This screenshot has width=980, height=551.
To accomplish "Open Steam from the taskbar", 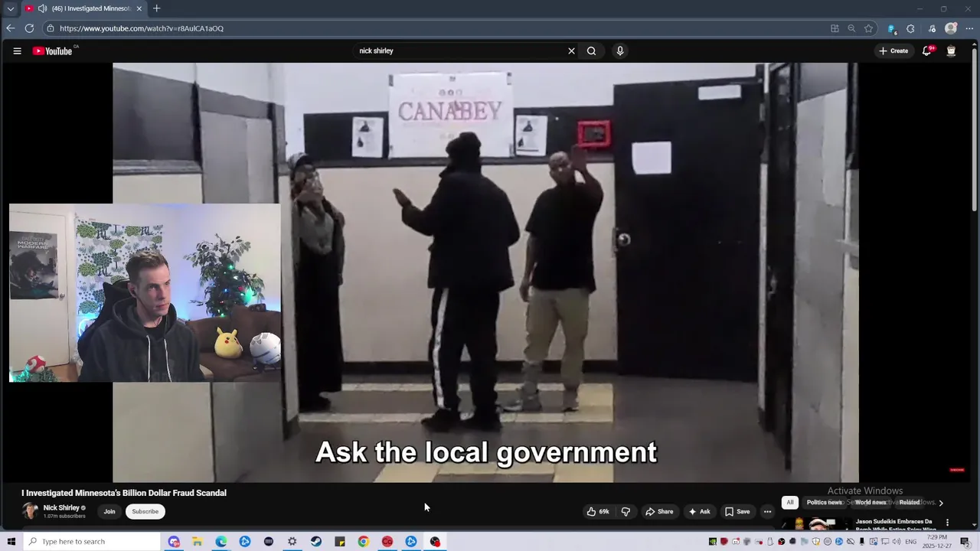I will [315, 542].
